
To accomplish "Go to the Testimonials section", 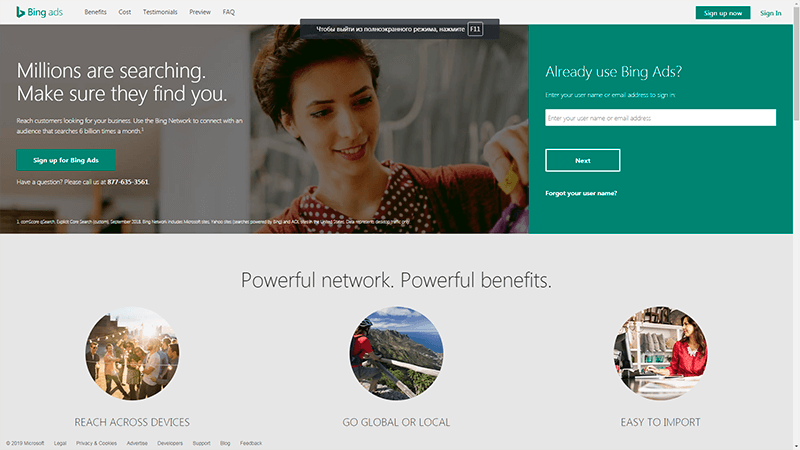I will point(160,12).
